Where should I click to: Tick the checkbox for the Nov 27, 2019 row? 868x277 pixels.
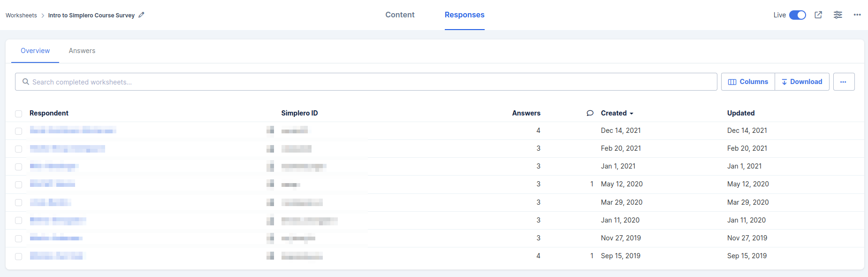pos(19,239)
